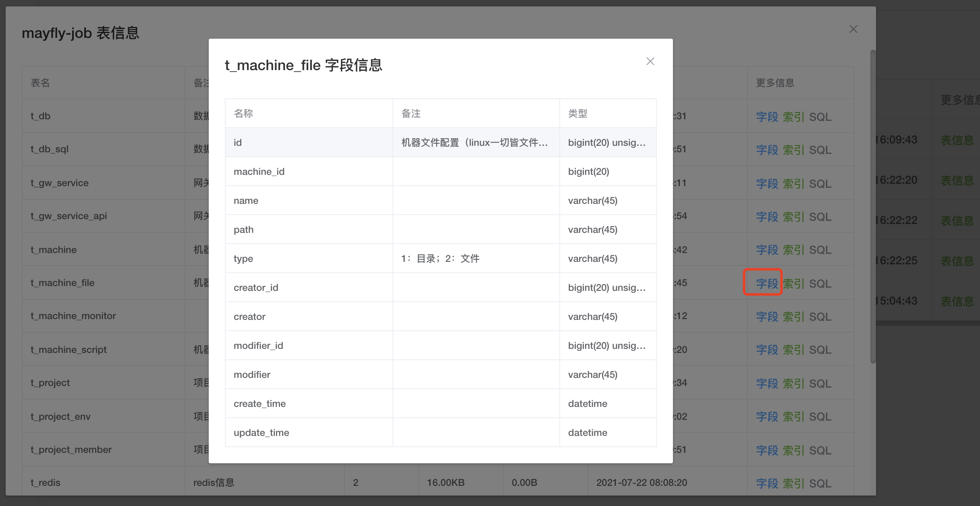Open SQL link for t_machine_file row
The height and width of the screenshot is (506, 980).
(820, 284)
